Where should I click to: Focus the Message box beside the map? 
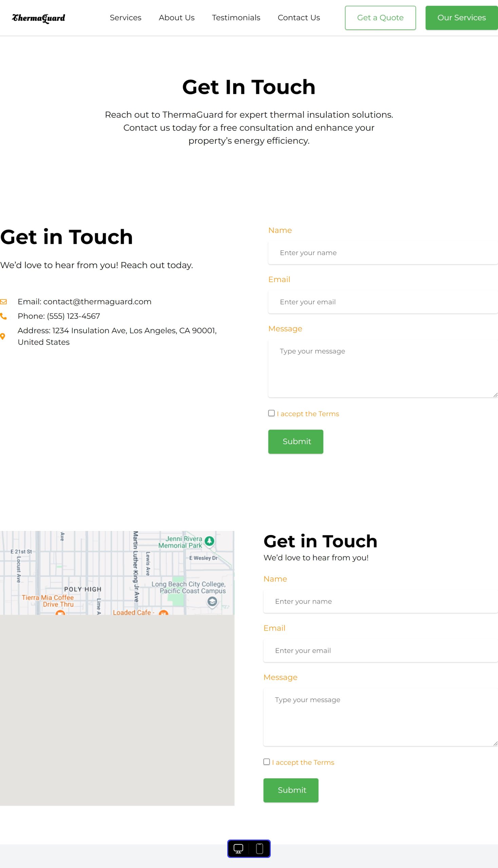381,717
